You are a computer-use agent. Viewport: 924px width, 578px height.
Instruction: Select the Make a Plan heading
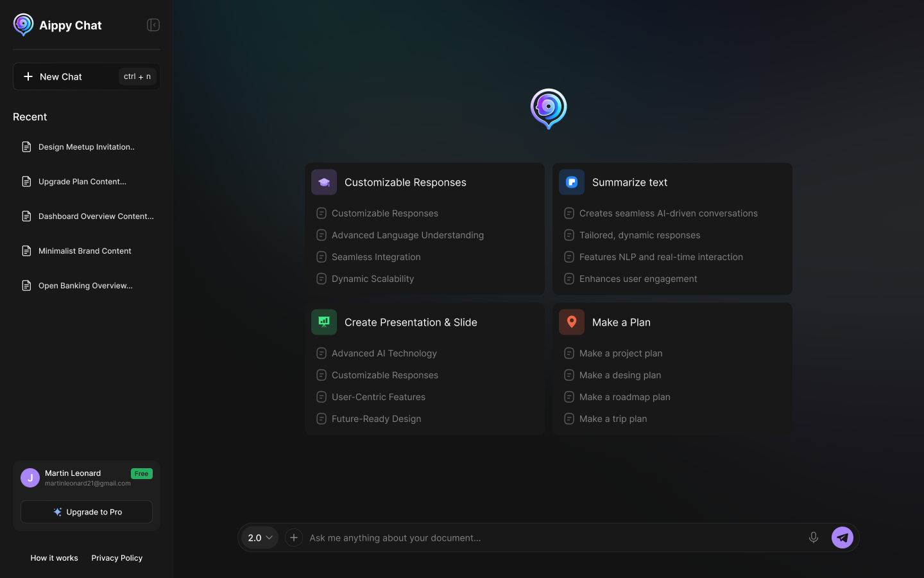621,322
